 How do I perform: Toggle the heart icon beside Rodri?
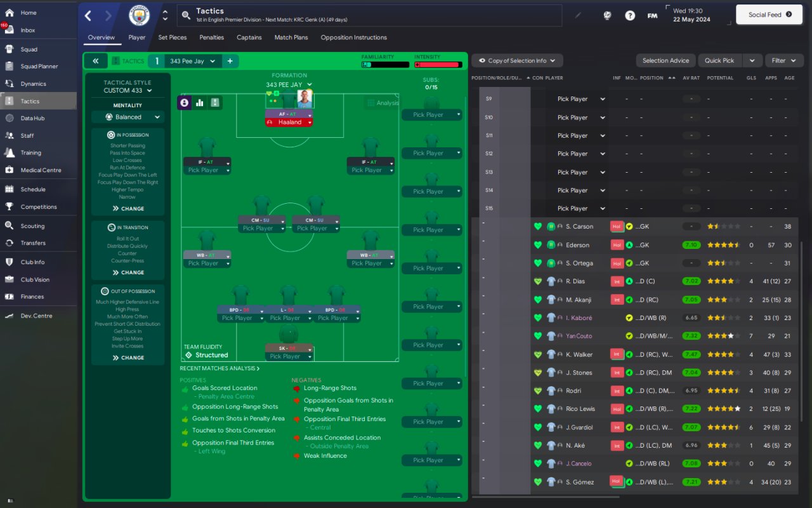pos(538,391)
